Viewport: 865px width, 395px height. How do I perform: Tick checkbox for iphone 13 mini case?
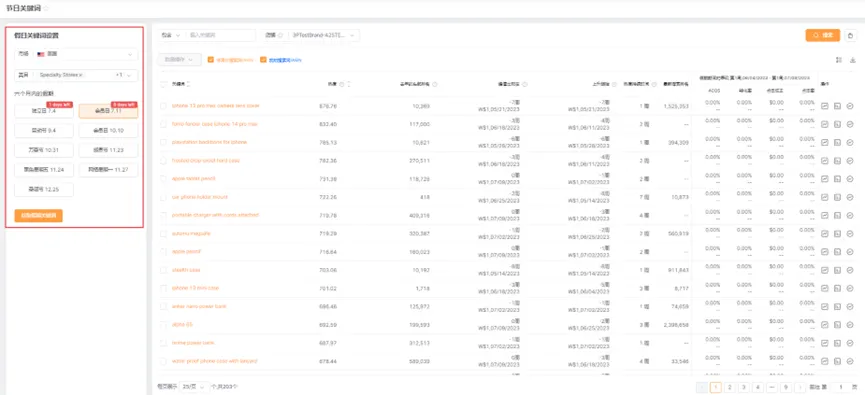(163, 288)
